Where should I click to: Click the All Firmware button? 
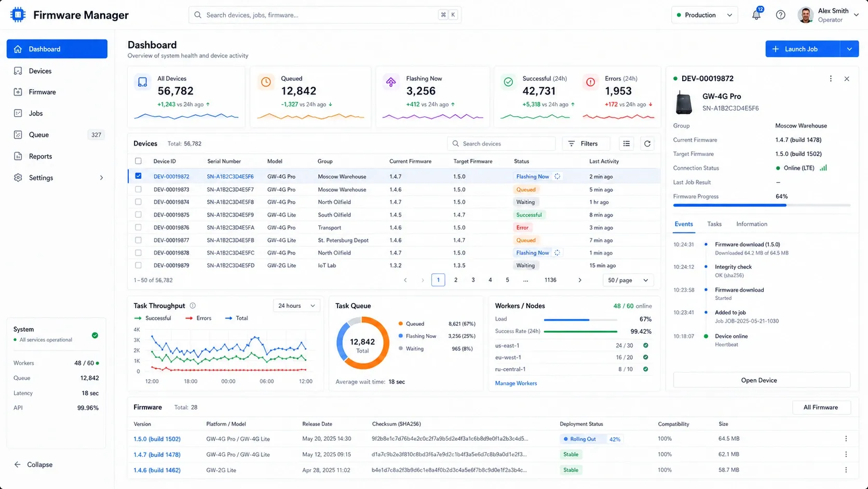pos(821,407)
